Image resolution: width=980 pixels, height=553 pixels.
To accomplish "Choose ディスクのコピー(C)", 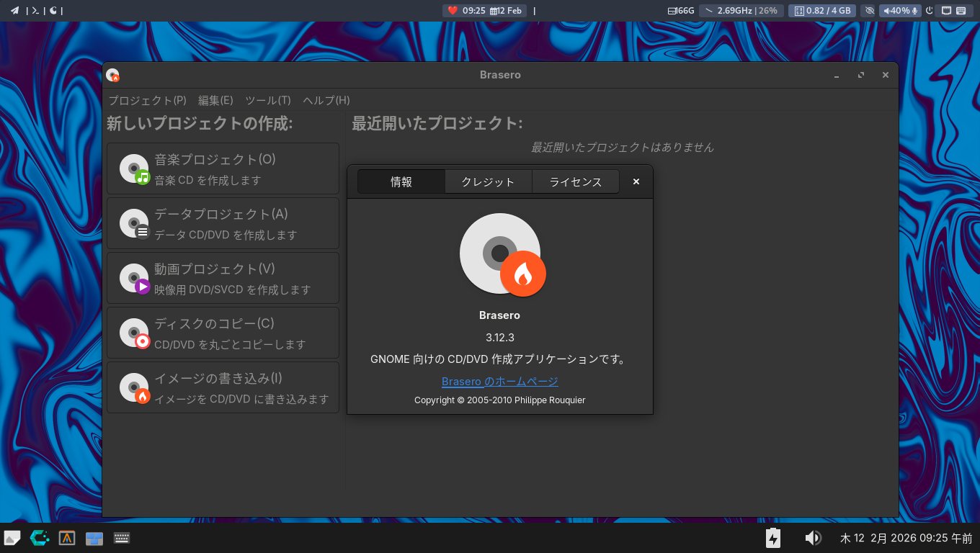I will pos(223,333).
